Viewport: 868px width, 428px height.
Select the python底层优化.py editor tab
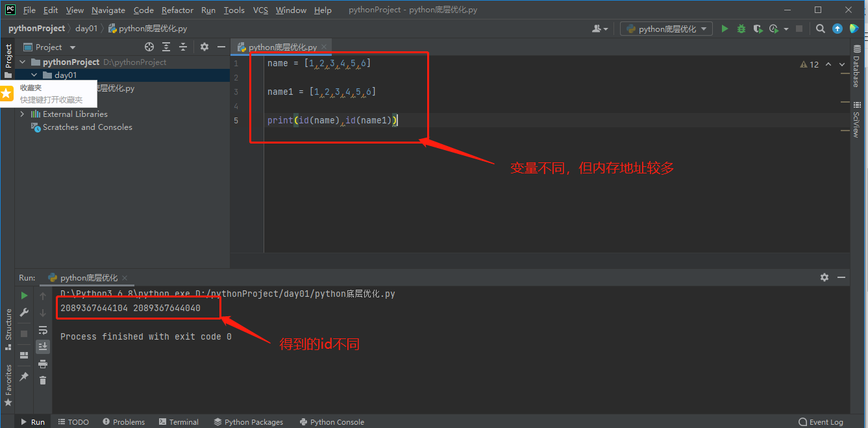coord(282,47)
